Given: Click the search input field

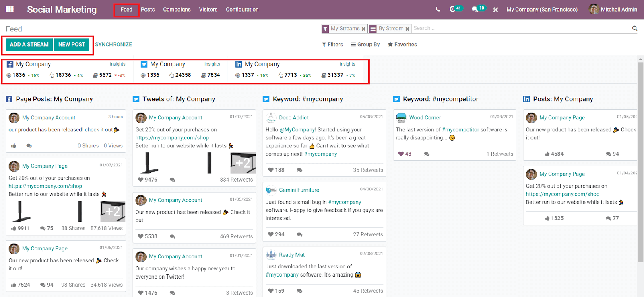Looking at the screenshot, I should point(519,28).
